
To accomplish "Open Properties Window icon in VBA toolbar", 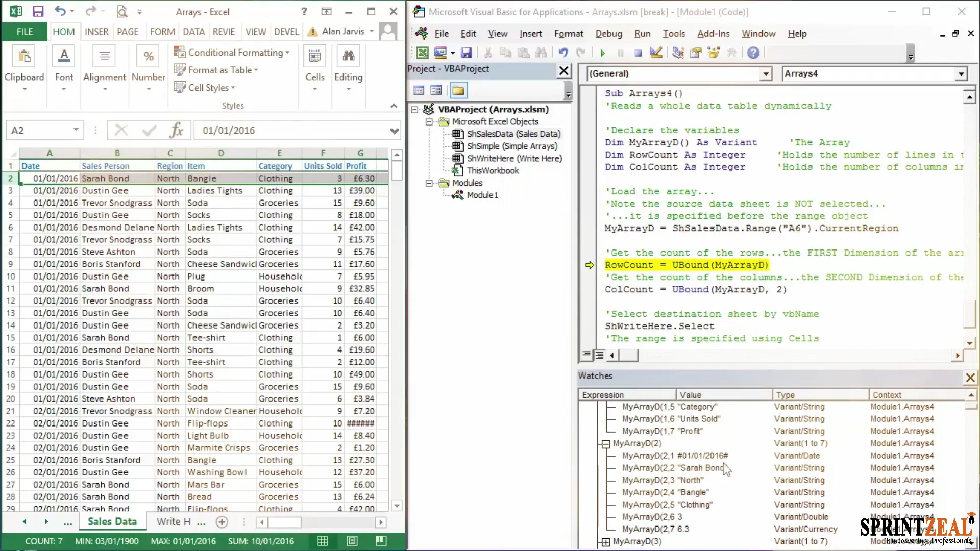I will (696, 53).
